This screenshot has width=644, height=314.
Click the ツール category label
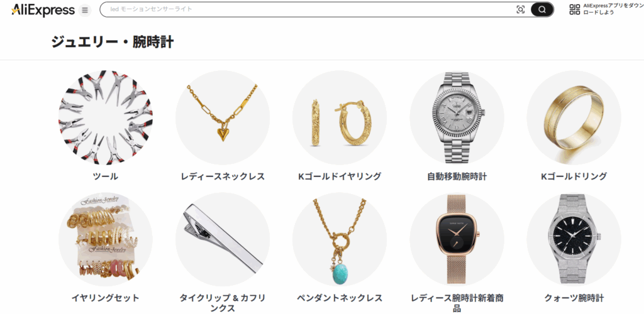[106, 176]
